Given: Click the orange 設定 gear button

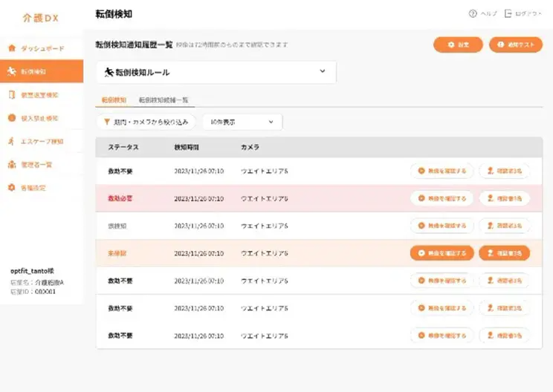Looking at the screenshot, I should tap(458, 45).
